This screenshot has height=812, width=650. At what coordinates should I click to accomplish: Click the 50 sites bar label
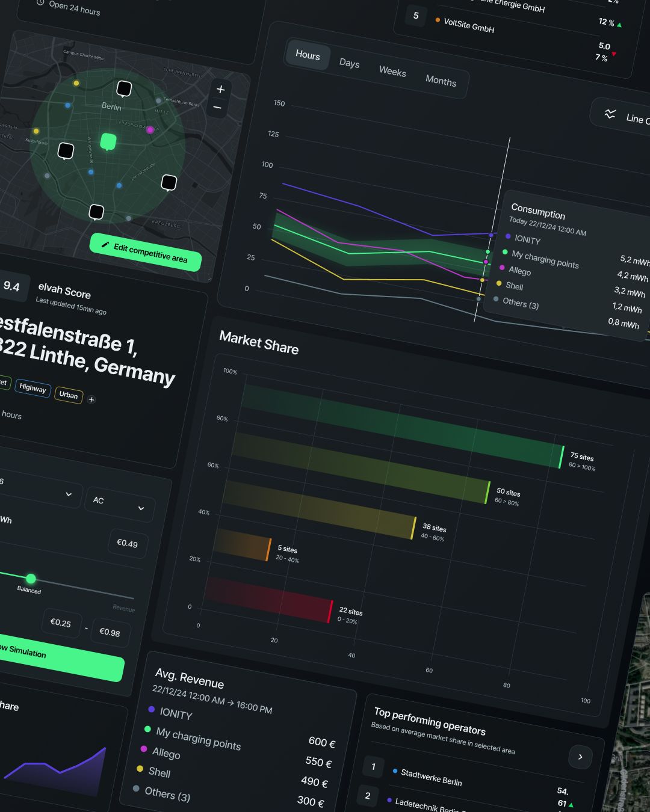pos(509,492)
